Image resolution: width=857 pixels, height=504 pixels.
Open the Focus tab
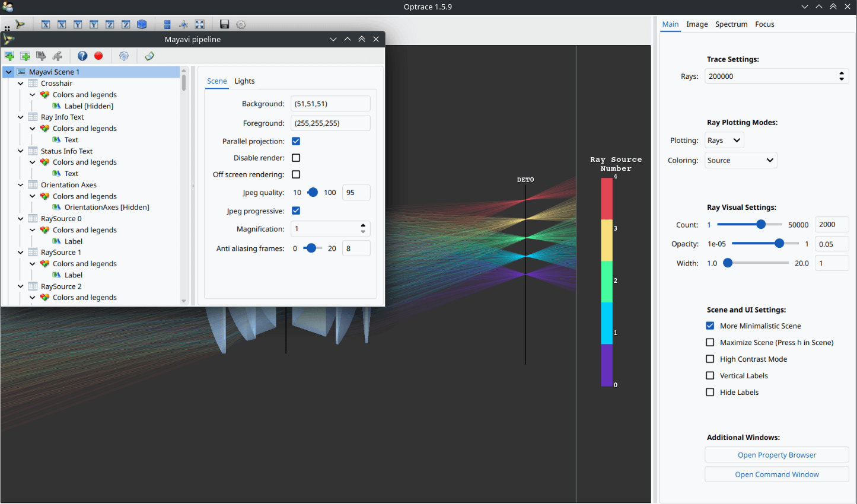[x=764, y=24]
